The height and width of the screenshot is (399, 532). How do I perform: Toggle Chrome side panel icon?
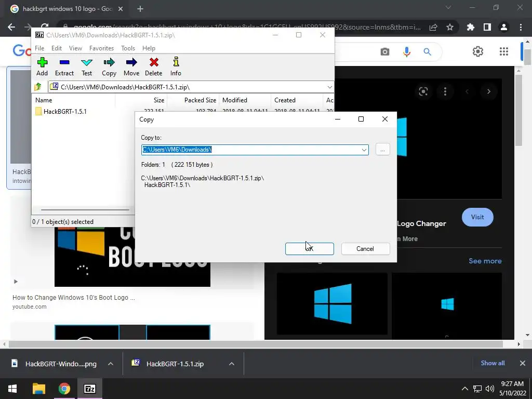(487, 27)
